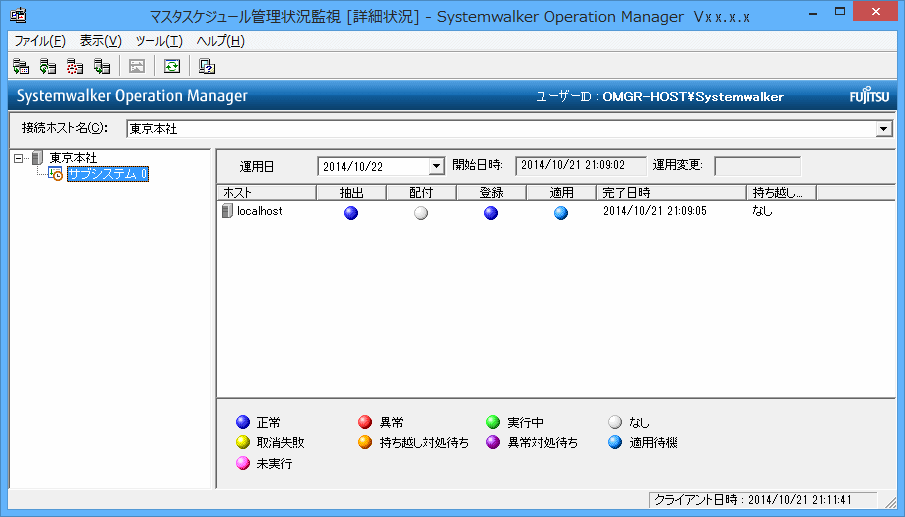Open the ツール(T) menu

coord(159,41)
